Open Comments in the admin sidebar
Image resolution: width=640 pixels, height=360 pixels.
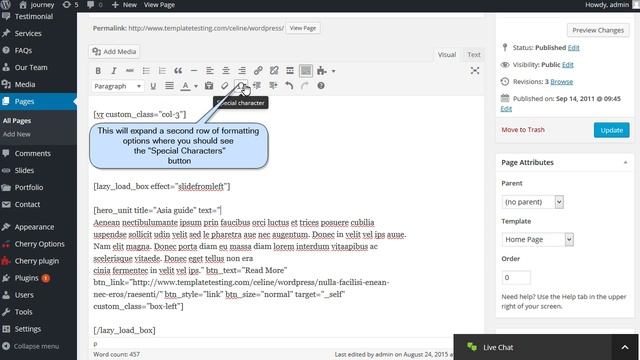coord(33,153)
